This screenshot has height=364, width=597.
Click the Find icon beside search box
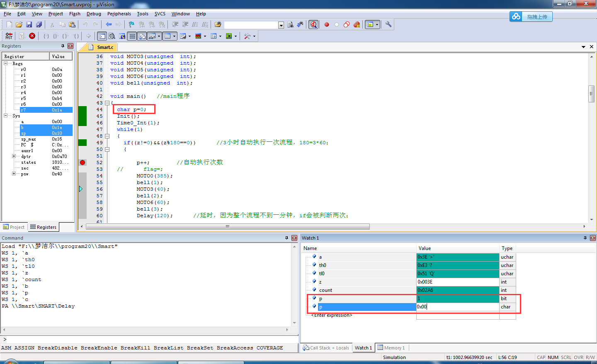290,25
